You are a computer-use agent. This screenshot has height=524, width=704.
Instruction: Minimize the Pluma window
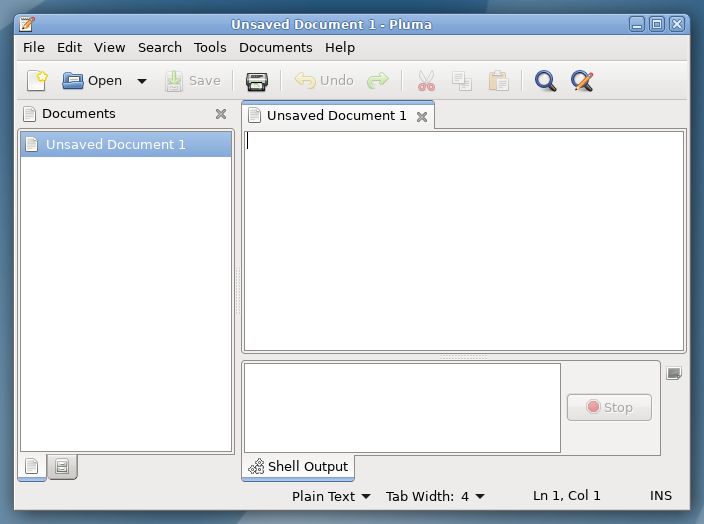coord(637,24)
